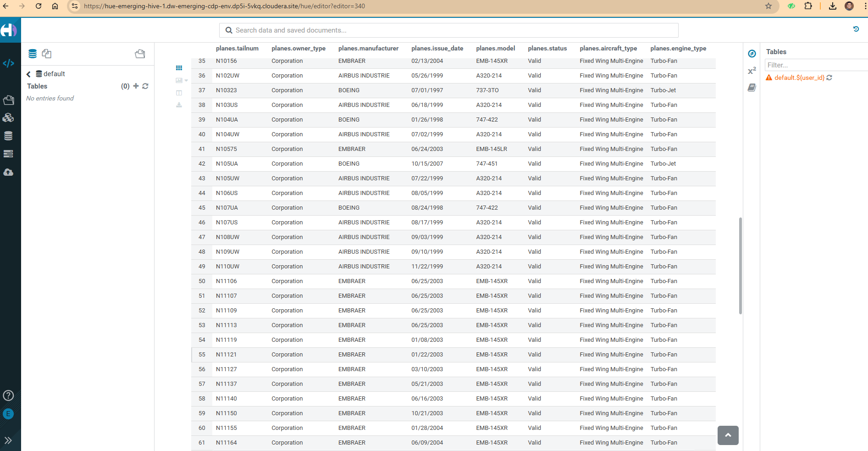868x451 pixels.
Task: Open the storage browser icon in sidebar
Action: click(x=8, y=154)
